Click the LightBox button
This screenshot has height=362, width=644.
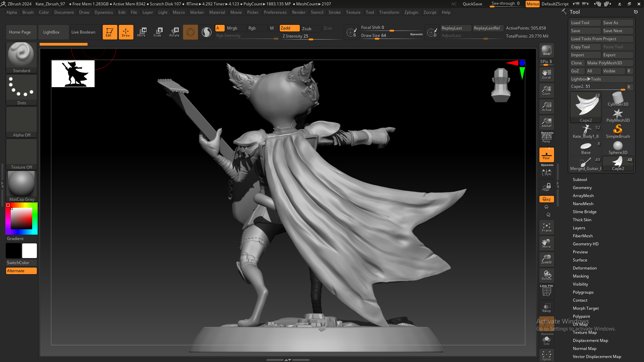(53, 32)
